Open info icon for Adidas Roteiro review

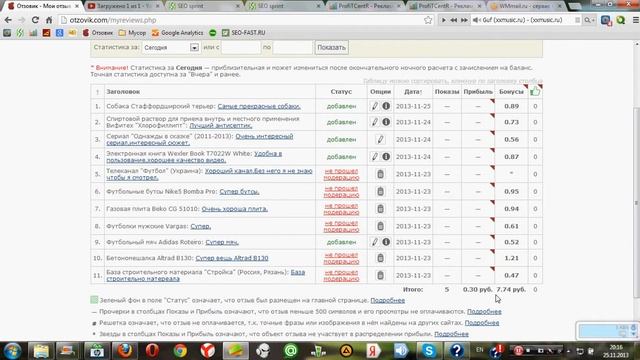coord(386,242)
